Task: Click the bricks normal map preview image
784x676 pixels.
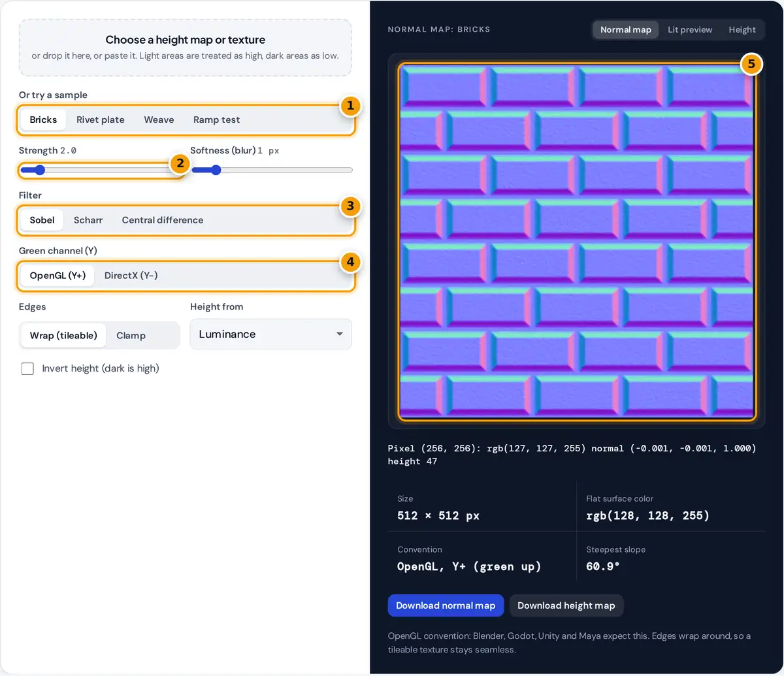Action: coord(576,242)
